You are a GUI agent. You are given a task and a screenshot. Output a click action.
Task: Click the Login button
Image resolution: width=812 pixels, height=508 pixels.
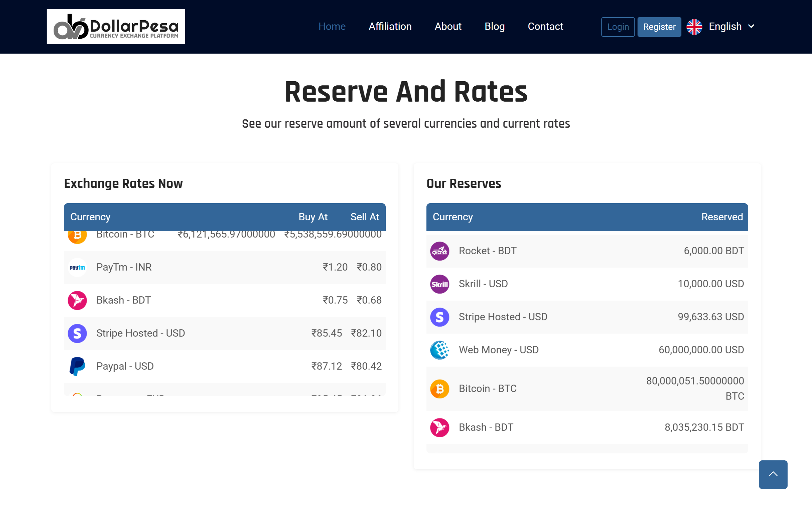[x=618, y=27]
